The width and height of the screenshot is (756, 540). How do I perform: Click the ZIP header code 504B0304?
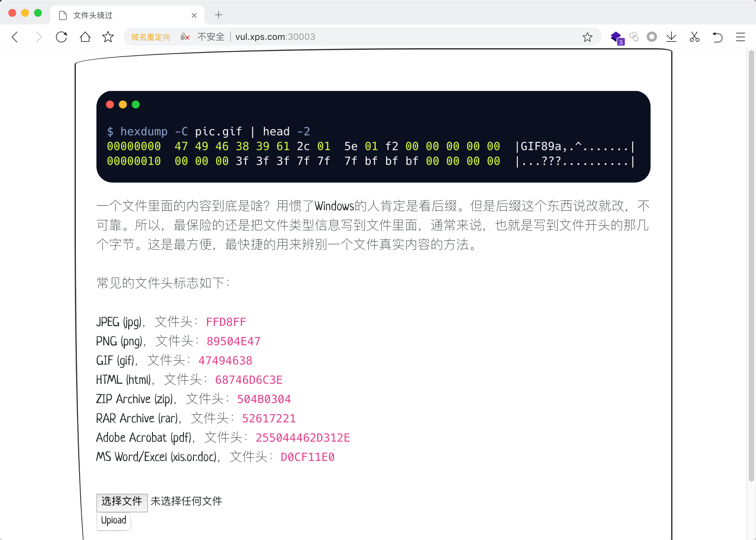[x=264, y=399]
